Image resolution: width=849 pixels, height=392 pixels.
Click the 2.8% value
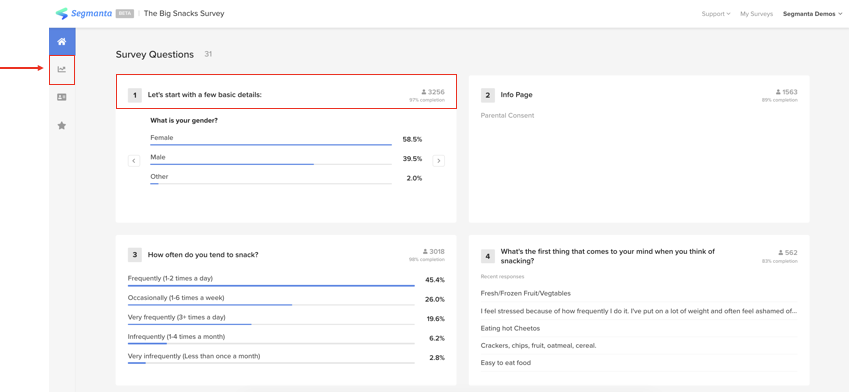tap(436, 358)
